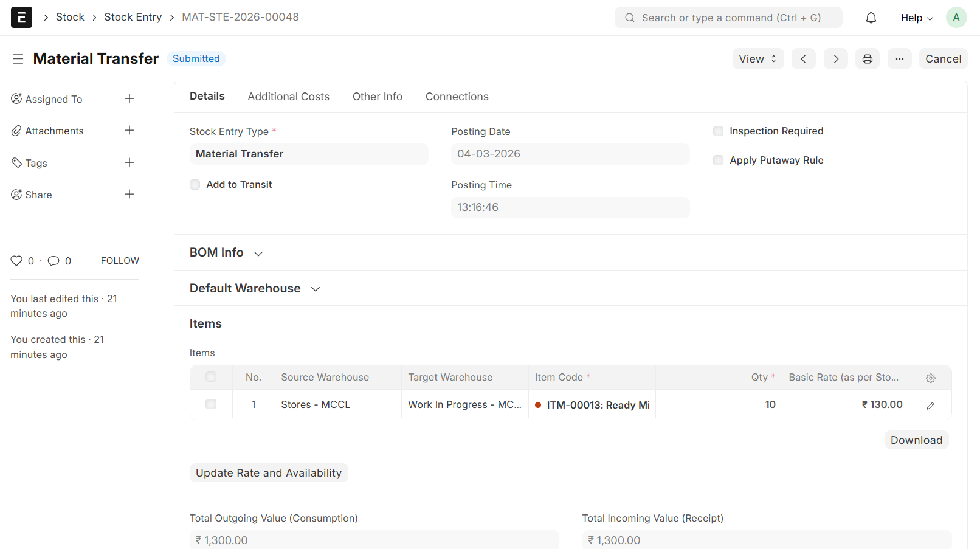Open the three-dots more actions menu
The height and width of the screenshot is (549, 980).
(x=899, y=59)
